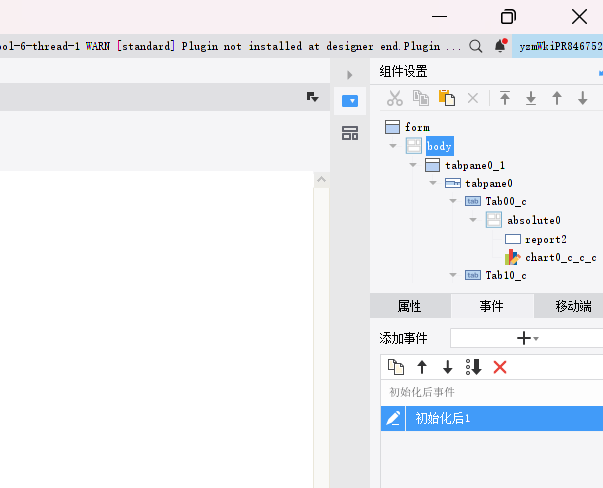The height and width of the screenshot is (488, 603).
Task: Click the canvas scroll up arrow
Action: point(321,179)
